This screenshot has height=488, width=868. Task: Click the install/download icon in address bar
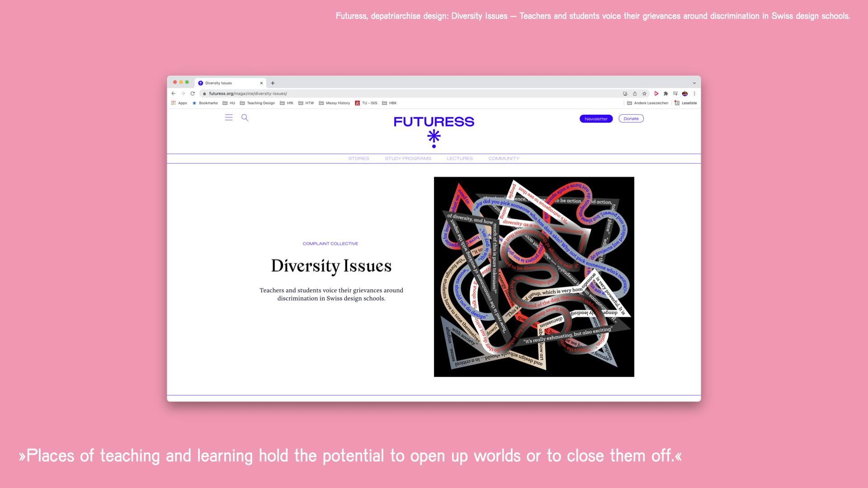pyautogui.click(x=625, y=94)
